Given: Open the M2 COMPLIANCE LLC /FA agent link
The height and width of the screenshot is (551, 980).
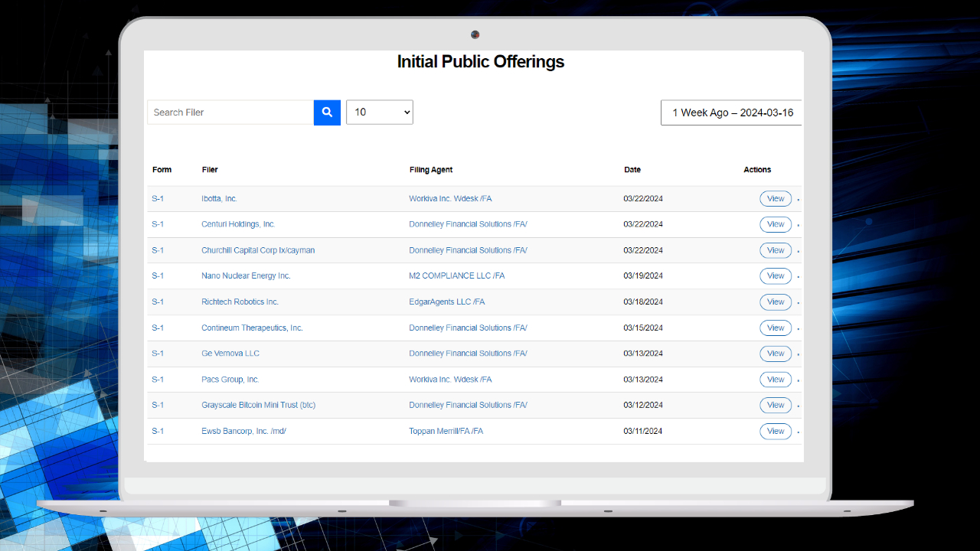Looking at the screenshot, I should [x=457, y=275].
